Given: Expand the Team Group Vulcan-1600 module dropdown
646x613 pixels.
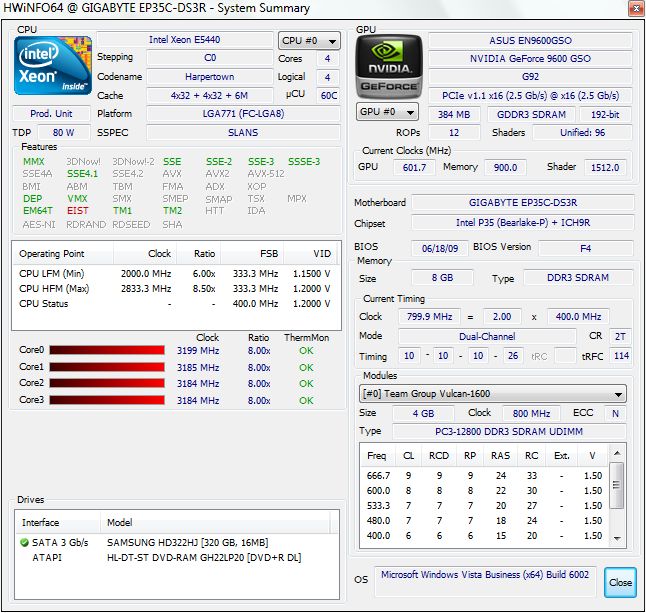Looking at the screenshot, I should click(492, 394).
